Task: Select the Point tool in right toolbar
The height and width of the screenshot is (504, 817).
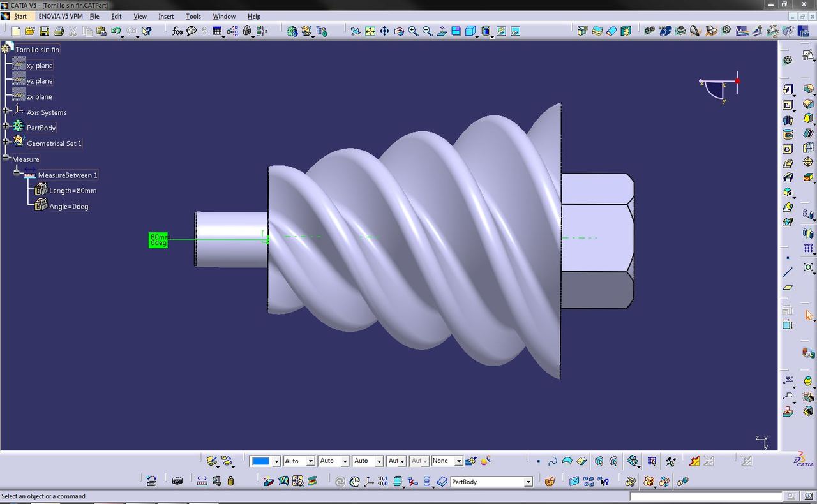Action: [x=788, y=258]
